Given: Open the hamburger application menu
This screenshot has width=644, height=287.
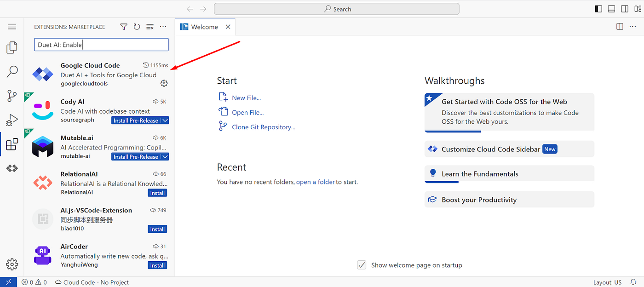Looking at the screenshot, I should (x=12, y=27).
